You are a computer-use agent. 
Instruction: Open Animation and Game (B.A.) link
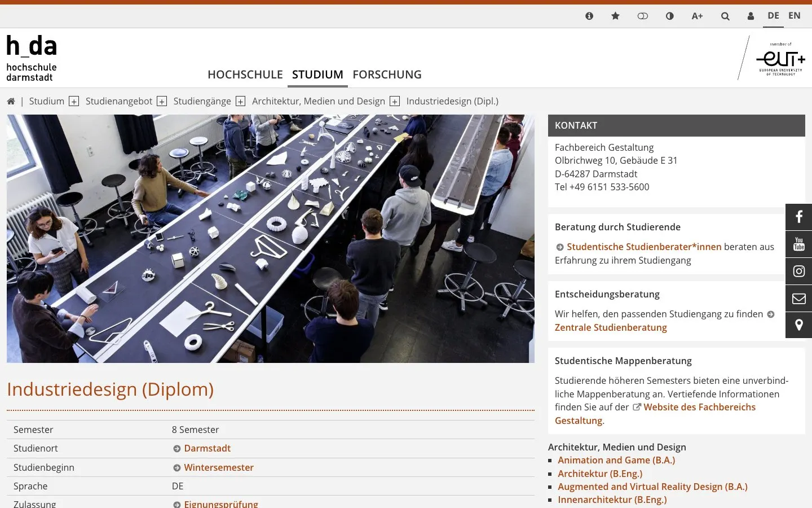pos(616,460)
